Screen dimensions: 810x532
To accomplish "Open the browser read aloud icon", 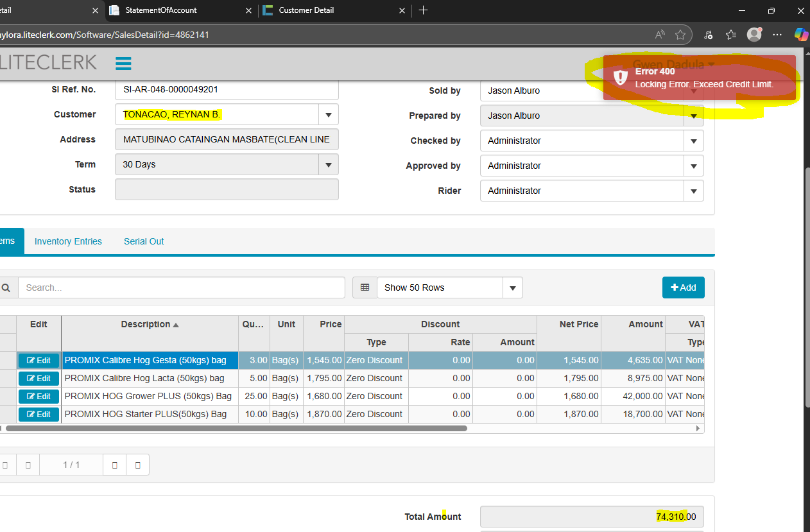I will pyautogui.click(x=659, y=35).
